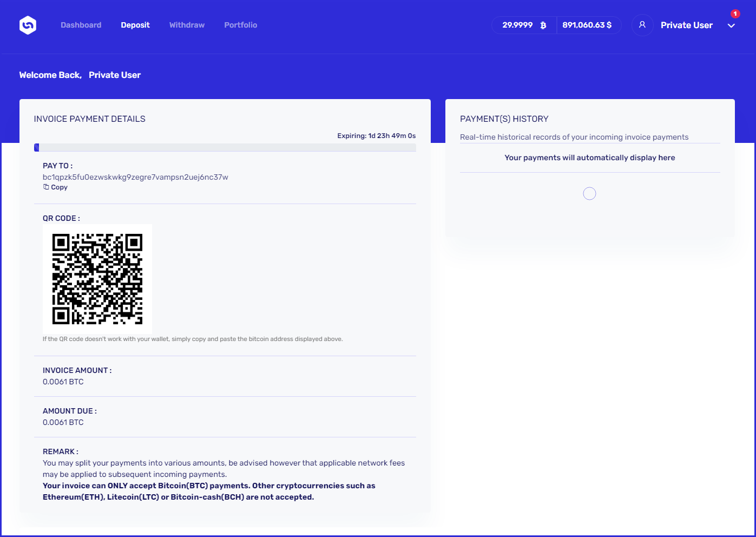
Task: Click the Bitcoin symbol icon in header
Action: click(x=543, y=25)
